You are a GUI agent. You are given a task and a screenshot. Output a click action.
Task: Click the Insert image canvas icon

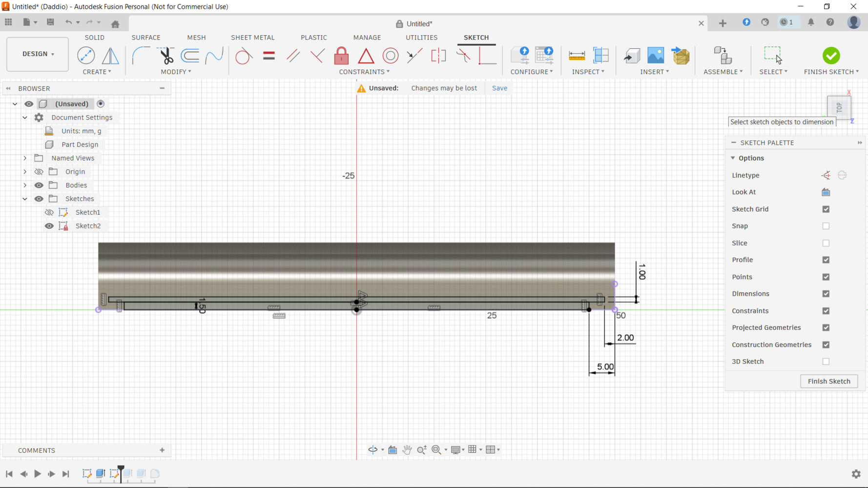[655, 56]
